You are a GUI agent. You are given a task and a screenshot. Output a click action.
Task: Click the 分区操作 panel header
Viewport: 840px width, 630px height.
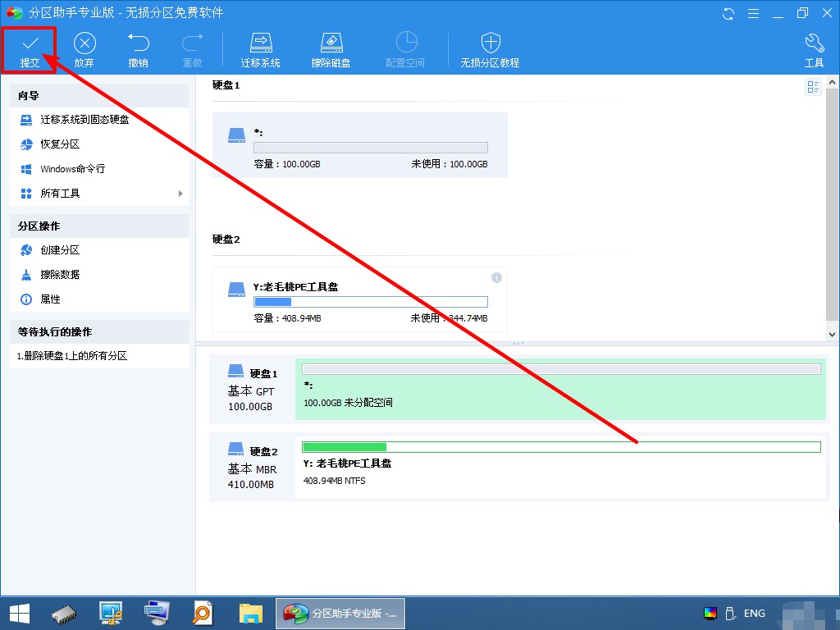(x=99, y=226)
